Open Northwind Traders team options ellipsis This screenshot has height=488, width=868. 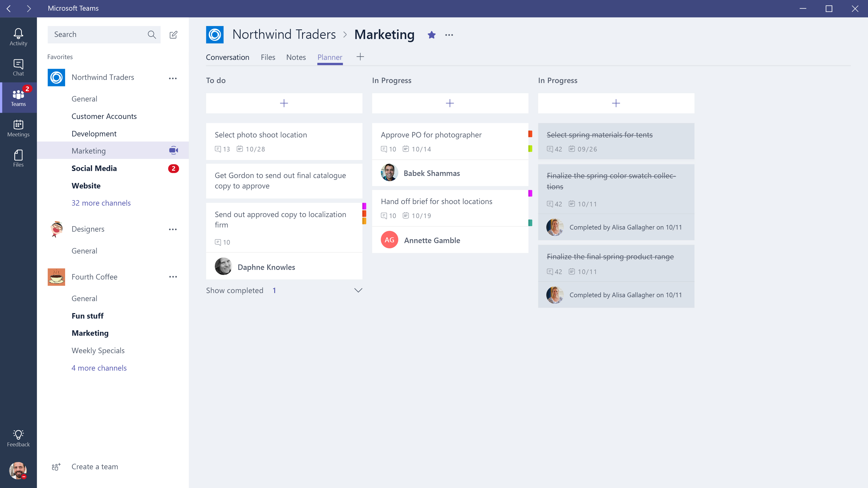[173, 78]
